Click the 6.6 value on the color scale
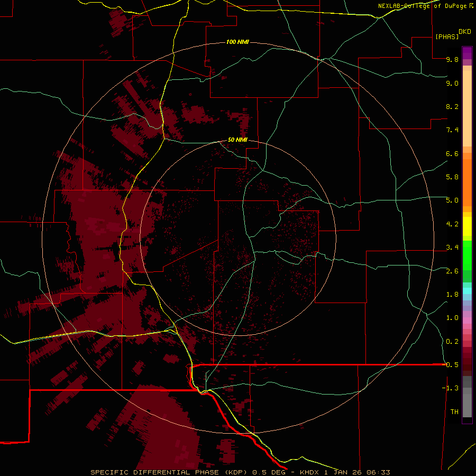Viewport: 476px width, 476px height. [x=452, y=153]
